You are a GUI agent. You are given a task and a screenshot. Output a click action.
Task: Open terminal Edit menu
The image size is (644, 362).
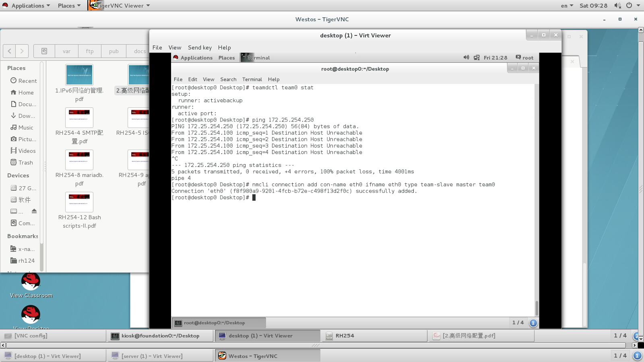192,80
